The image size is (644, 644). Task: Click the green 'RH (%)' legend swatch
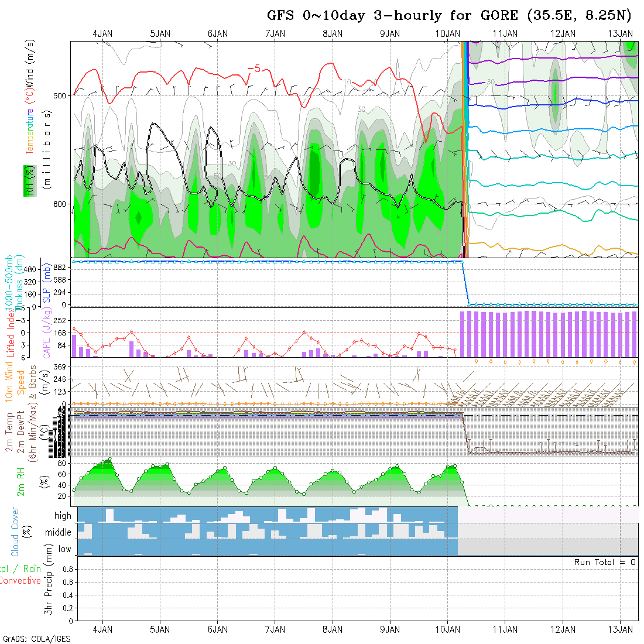pyautogui.click(x=30, y=181)
